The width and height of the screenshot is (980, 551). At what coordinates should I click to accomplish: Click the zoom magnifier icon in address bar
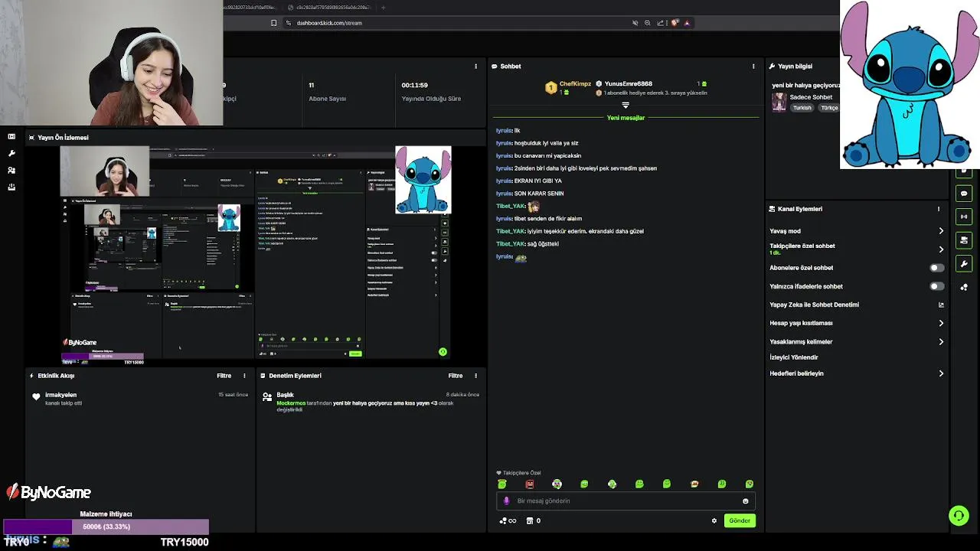pos(647,23)
